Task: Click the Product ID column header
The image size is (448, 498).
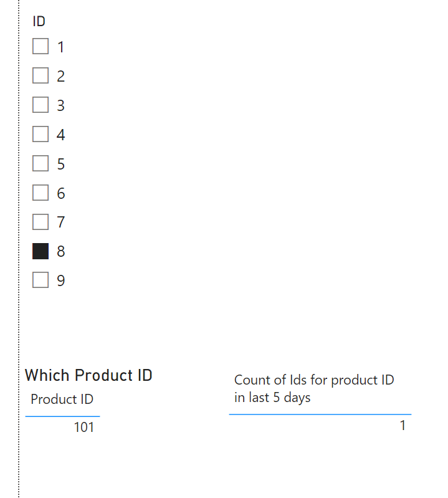Action: (62, 400)
